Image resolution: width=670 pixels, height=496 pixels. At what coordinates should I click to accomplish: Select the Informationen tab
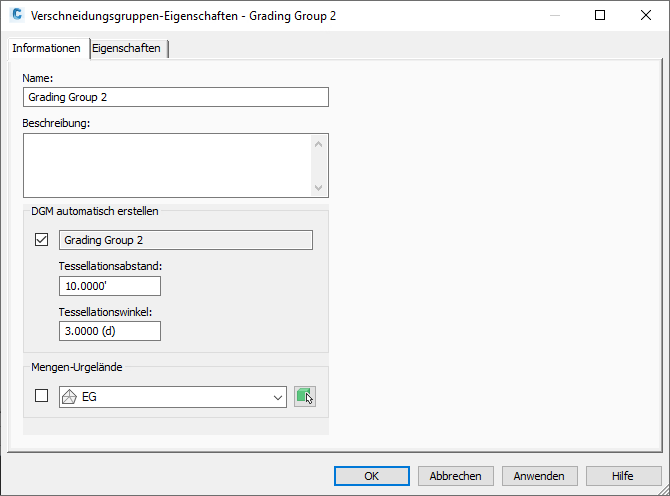(46, 48)
